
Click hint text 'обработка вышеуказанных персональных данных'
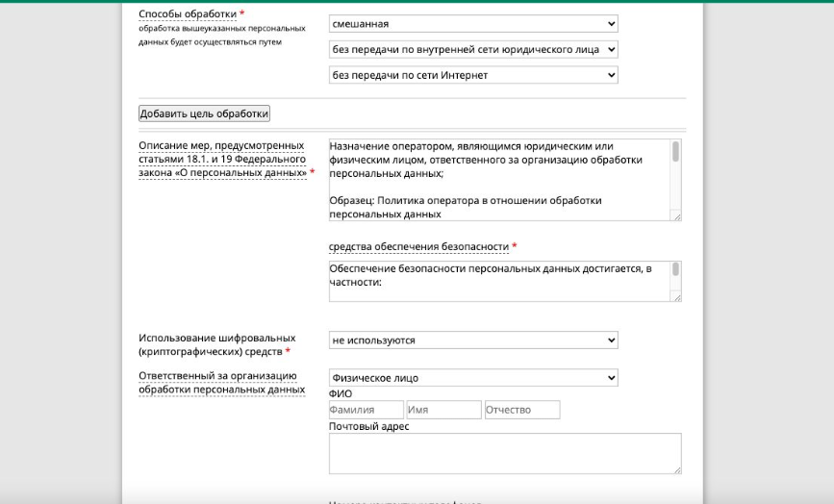coord(222,35)
